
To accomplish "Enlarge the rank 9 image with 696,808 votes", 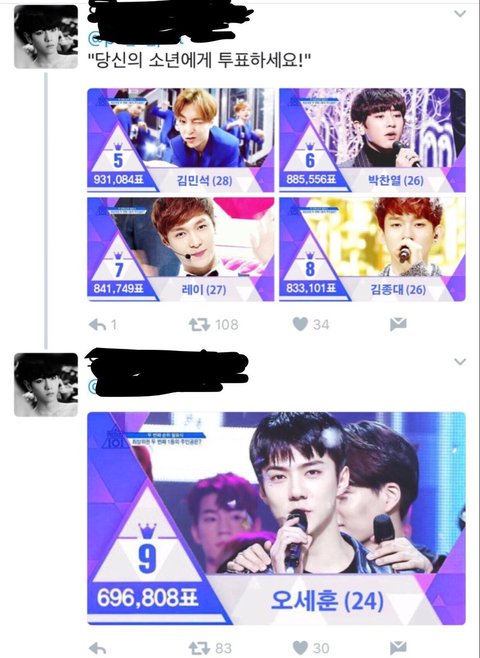I will pos(277,518).
